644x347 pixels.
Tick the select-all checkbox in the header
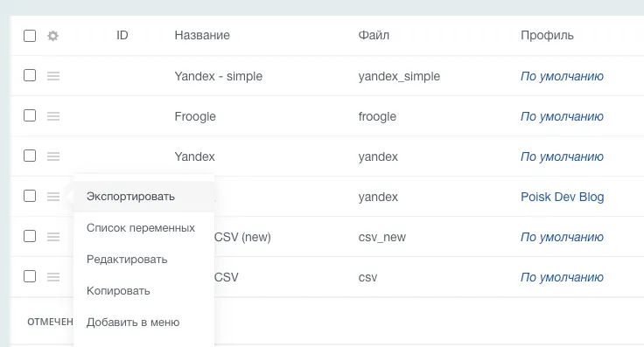coord(30,36)
